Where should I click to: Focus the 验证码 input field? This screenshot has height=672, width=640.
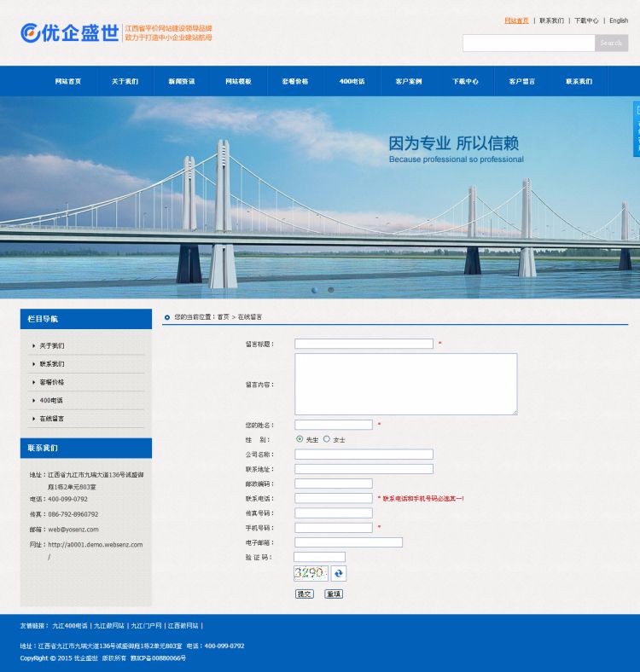[319, 557]
